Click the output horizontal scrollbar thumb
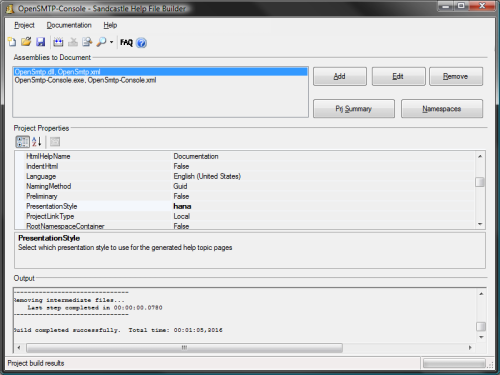The image size is (500, 375). click(x=184, y=348)
